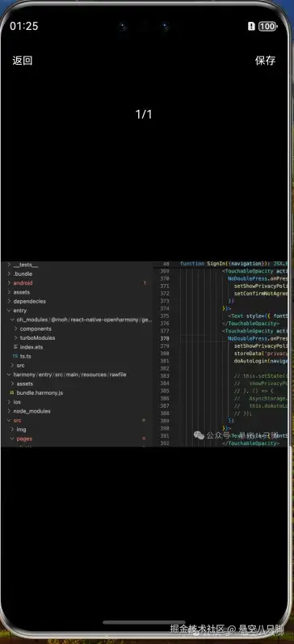Click function SignIn sticky header line 48

(x=233, y=264)
